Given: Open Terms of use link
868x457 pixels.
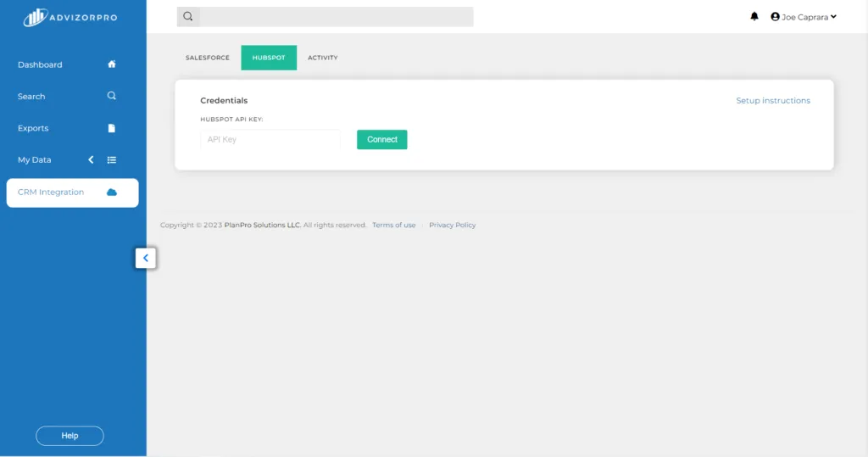Looking at the screenshot, I should coord(393,225).
